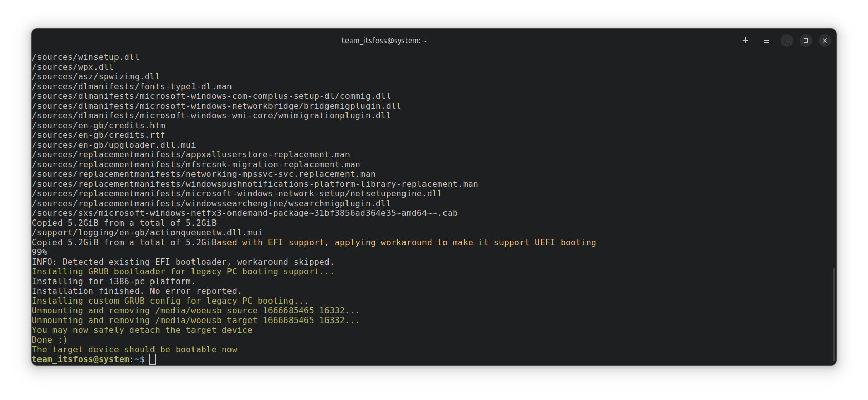Open the terminal hamburger menu
This screenshot has width=868, height=400.
click(x=766, y=40)
